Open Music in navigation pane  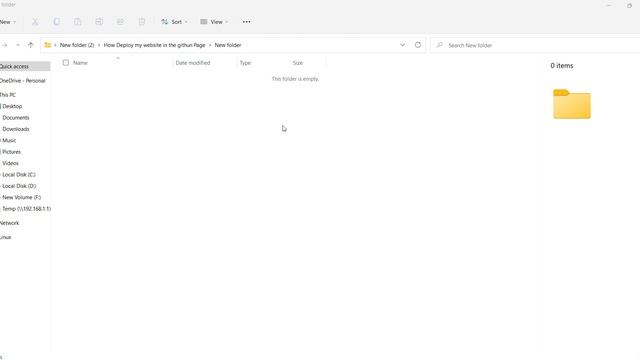(9, 140)
